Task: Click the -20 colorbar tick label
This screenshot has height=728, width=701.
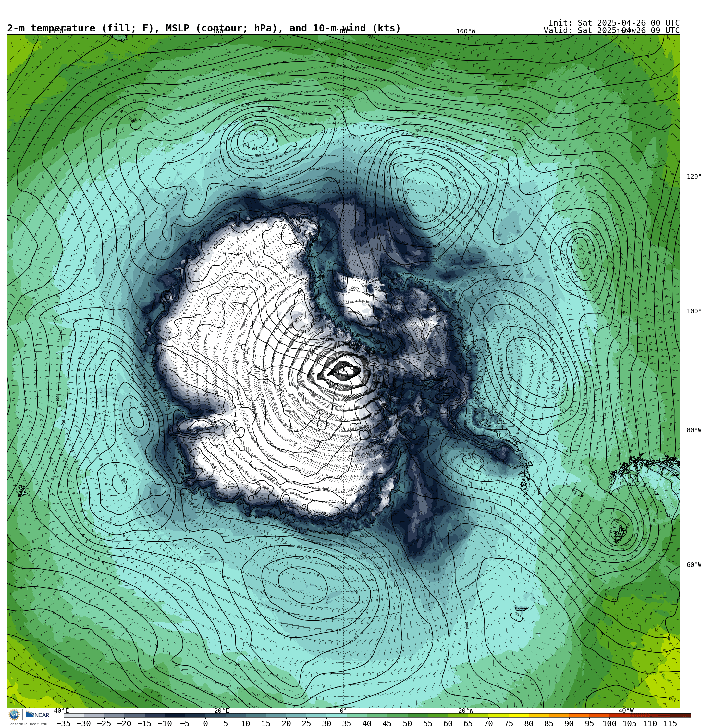Action: pyautogui.click(x=124, y=723)
